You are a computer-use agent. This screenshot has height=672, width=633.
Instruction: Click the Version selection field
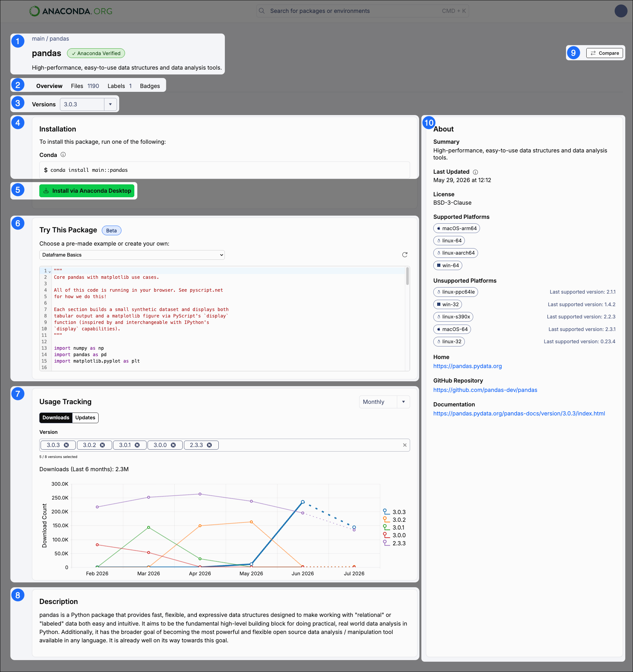[x=225, y=445]
